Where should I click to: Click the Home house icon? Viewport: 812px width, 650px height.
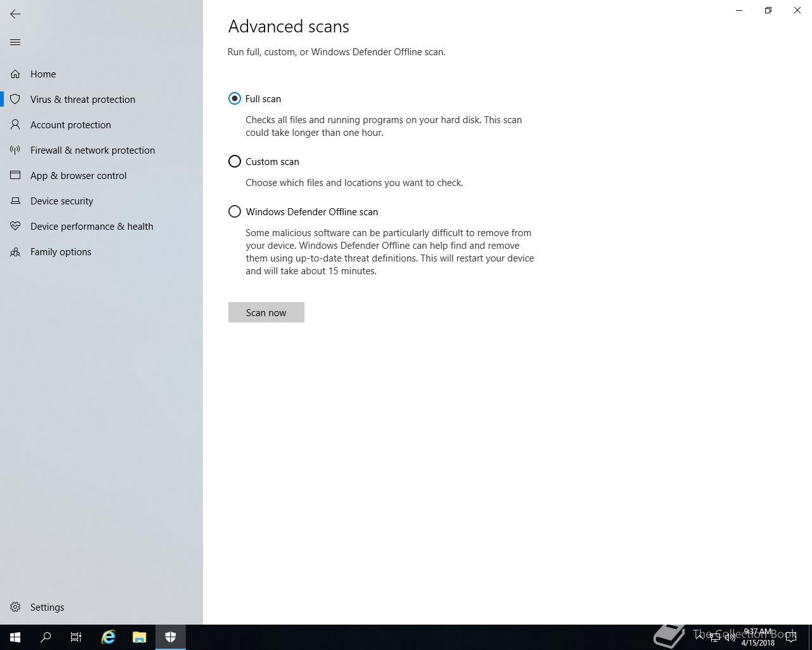15,74
